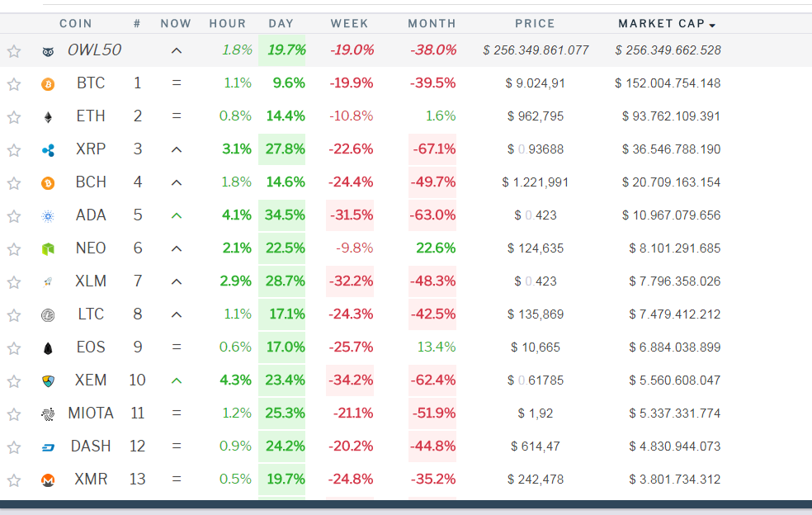
Task: Click the OWL50 owl icon
Action: 48,51
